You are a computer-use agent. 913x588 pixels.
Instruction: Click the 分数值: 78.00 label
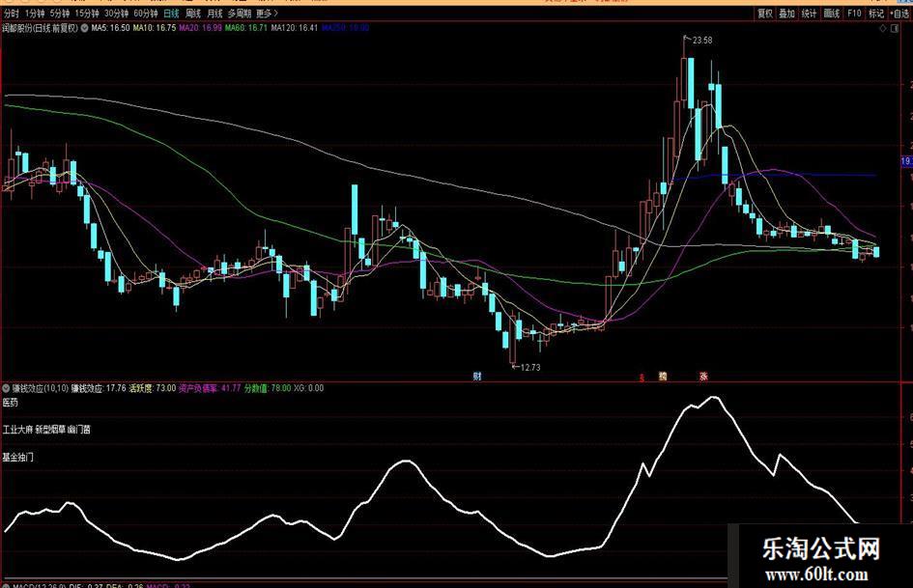(268, 388)
